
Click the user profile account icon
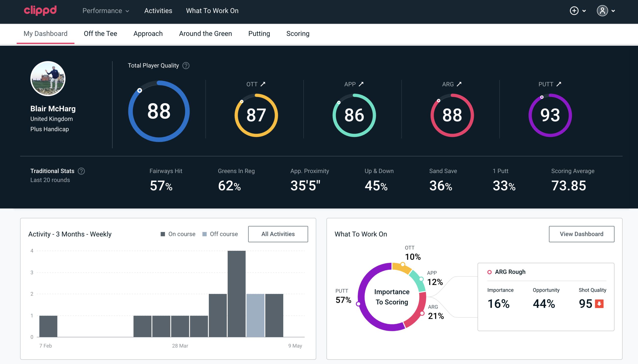[x=603, y=11]
